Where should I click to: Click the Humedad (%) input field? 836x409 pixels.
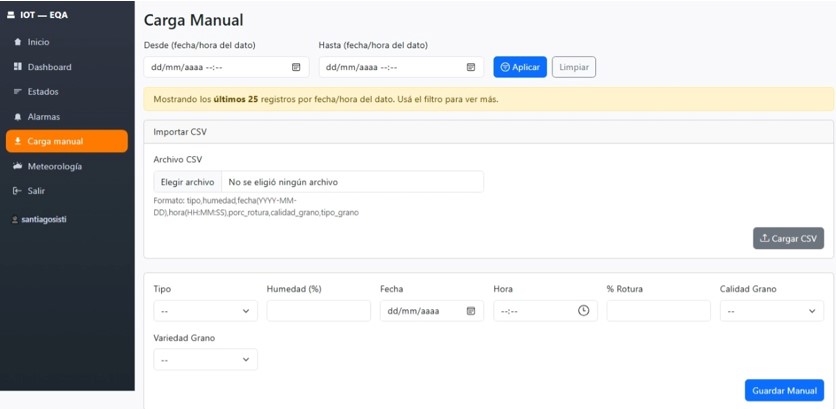[x=318, y=311]
